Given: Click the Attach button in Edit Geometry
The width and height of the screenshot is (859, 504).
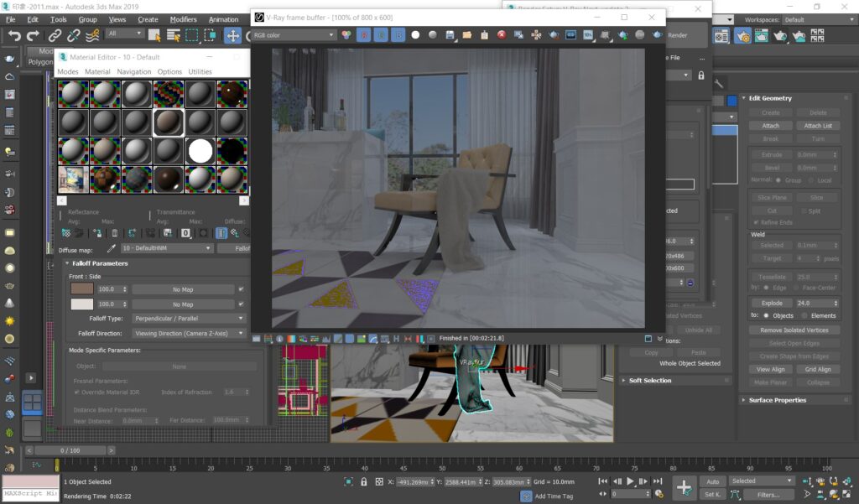Looking at the screenshot, I should point(770,126).
